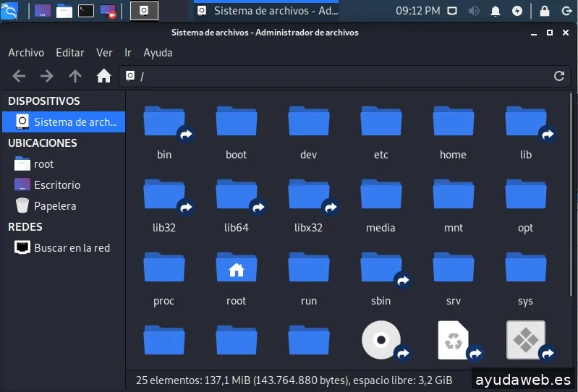The image size is (578, 392).
Task: Click the home folder toolbar icon
Action: 103,76
